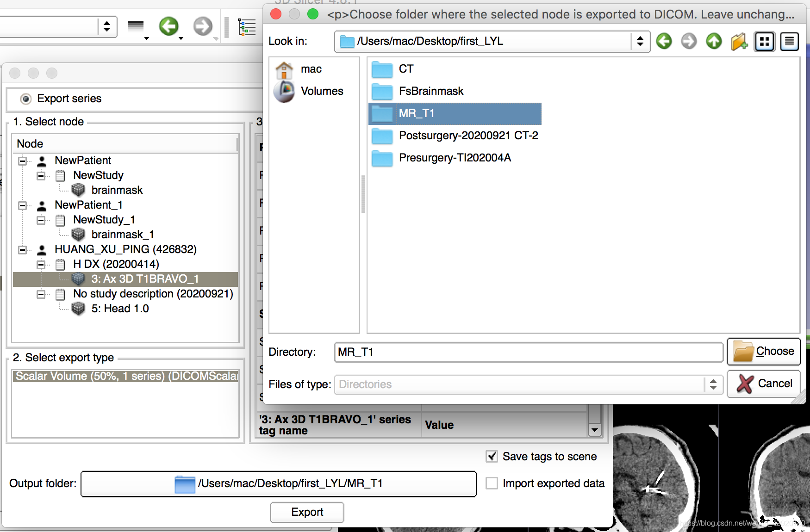The width and height of the screenshot is (810, 532).
Task: Select brainmask volume node
Action: click(117, 190)
